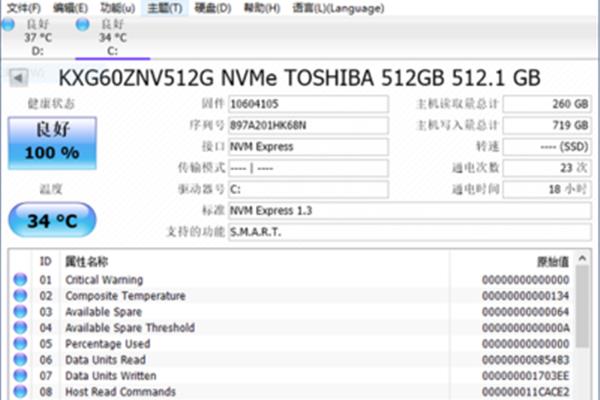
Task: Click raw value 00000001703EE
Action: (525, 376)
